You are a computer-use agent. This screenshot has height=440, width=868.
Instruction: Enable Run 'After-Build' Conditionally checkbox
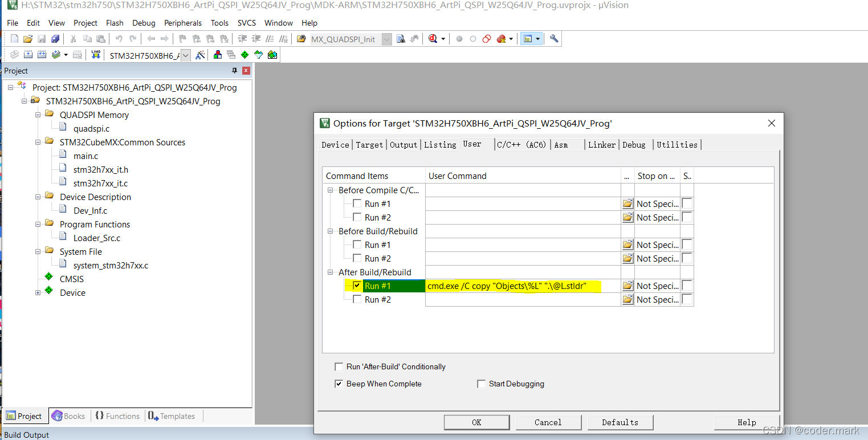pyautogui.click(x=339, y=366)
